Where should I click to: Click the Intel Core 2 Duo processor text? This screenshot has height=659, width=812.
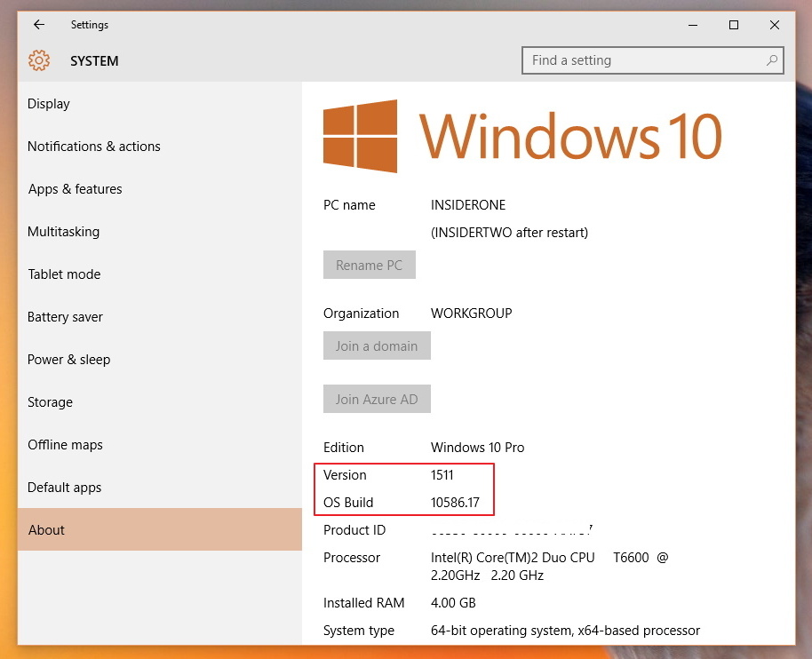[x=549, y=567]
